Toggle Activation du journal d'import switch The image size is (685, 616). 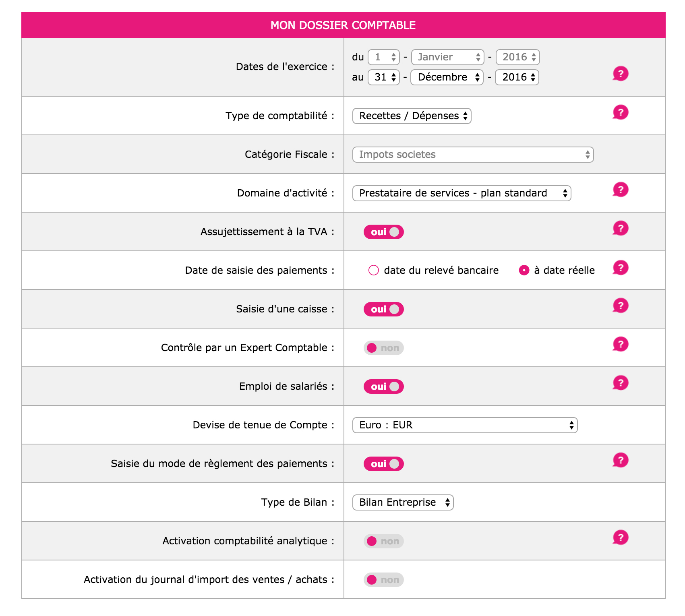[383, 580]
